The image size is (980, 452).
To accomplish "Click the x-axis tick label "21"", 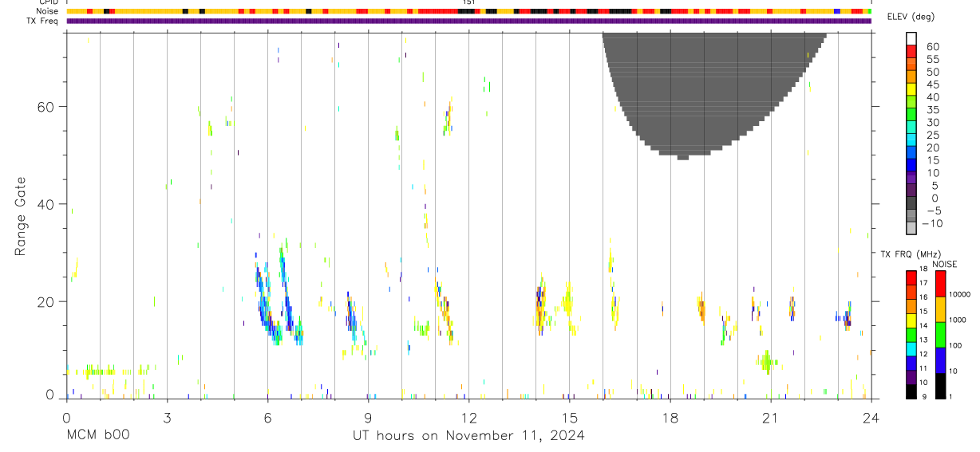I will pos(770,418).
